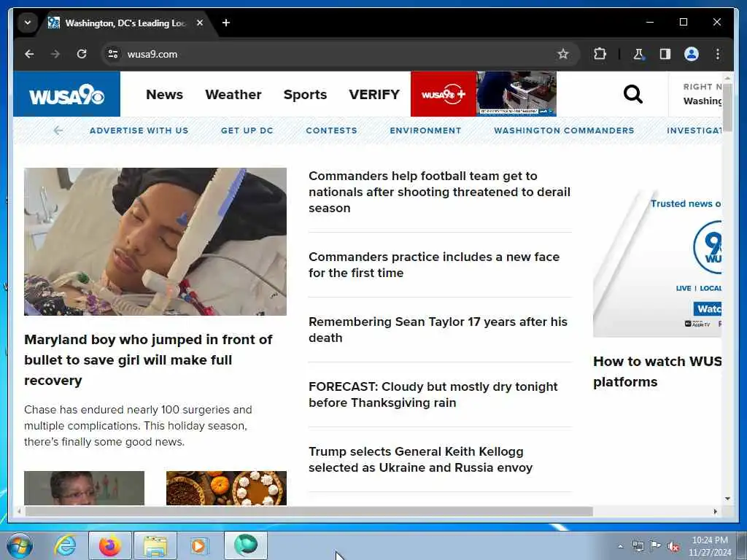Close the Washington, DC's Leading tab
This screenshot has height=560, width=747.
(200, 23)
